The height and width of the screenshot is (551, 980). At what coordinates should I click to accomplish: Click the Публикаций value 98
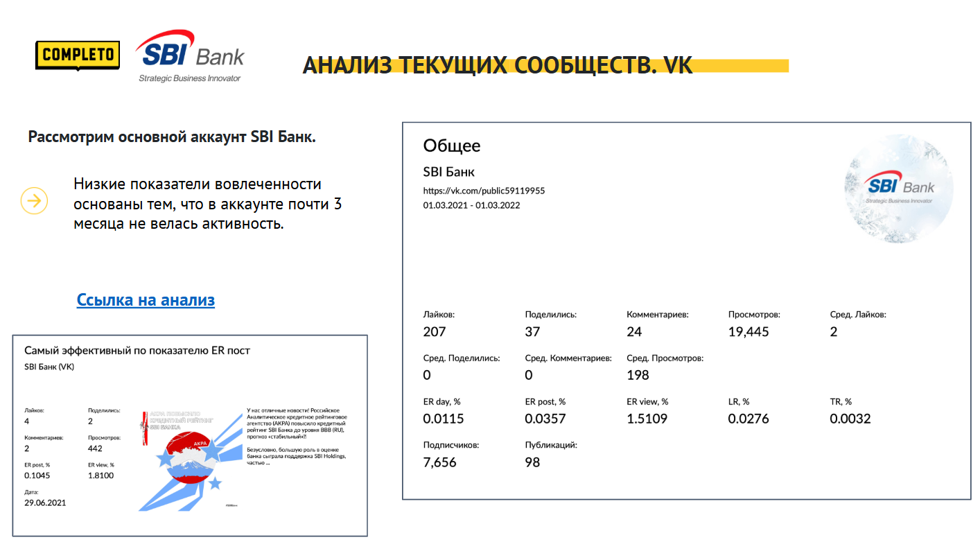tap(532, 462)
